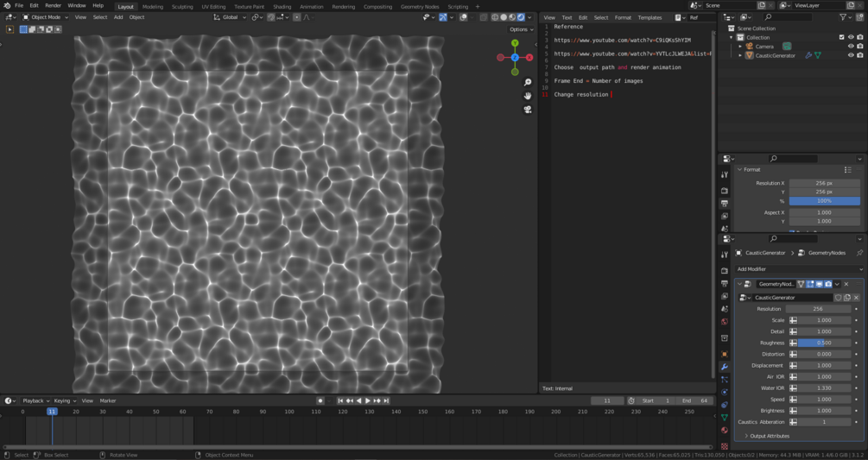
Task: Select rendered viewport shading
Action: (521, 17)
